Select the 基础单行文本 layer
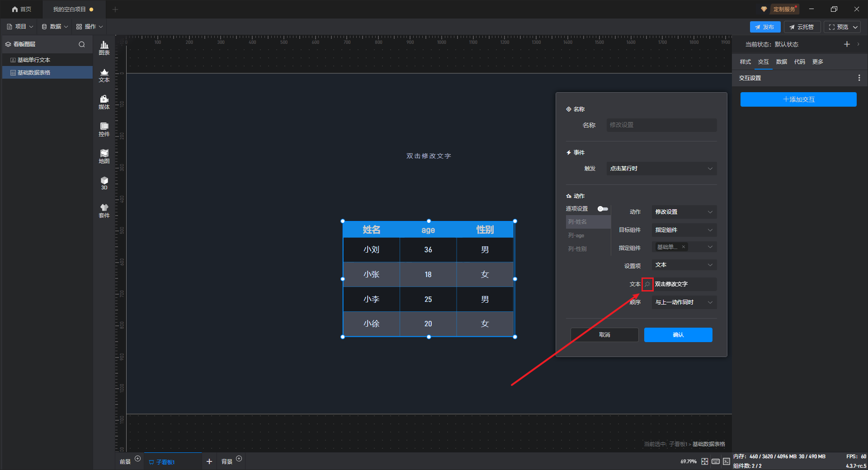 [34, 60]
